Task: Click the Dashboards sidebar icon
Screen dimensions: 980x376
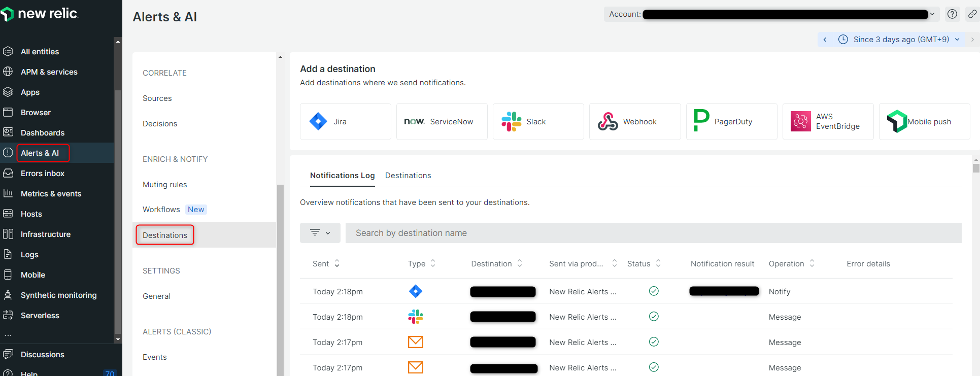Action: [8, 132]
